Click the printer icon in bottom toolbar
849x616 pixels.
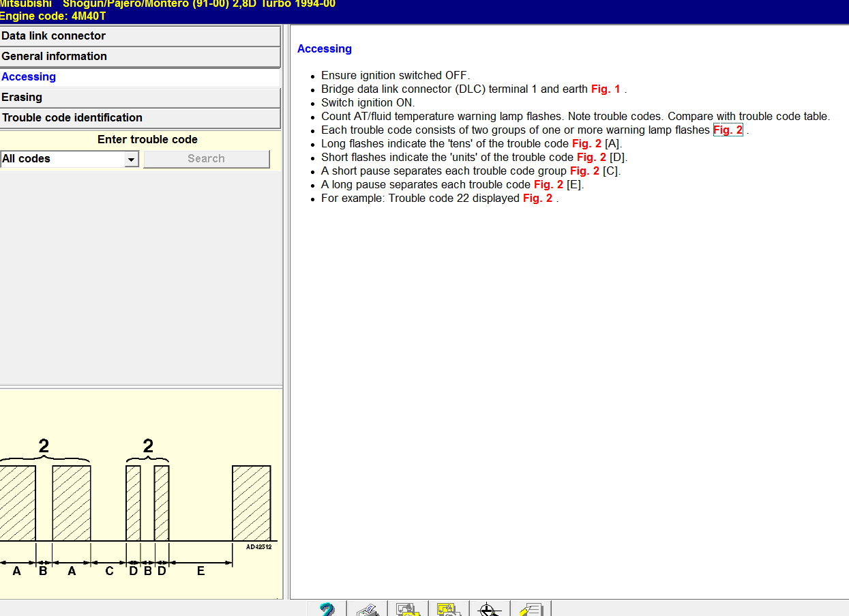coord(368,608)
